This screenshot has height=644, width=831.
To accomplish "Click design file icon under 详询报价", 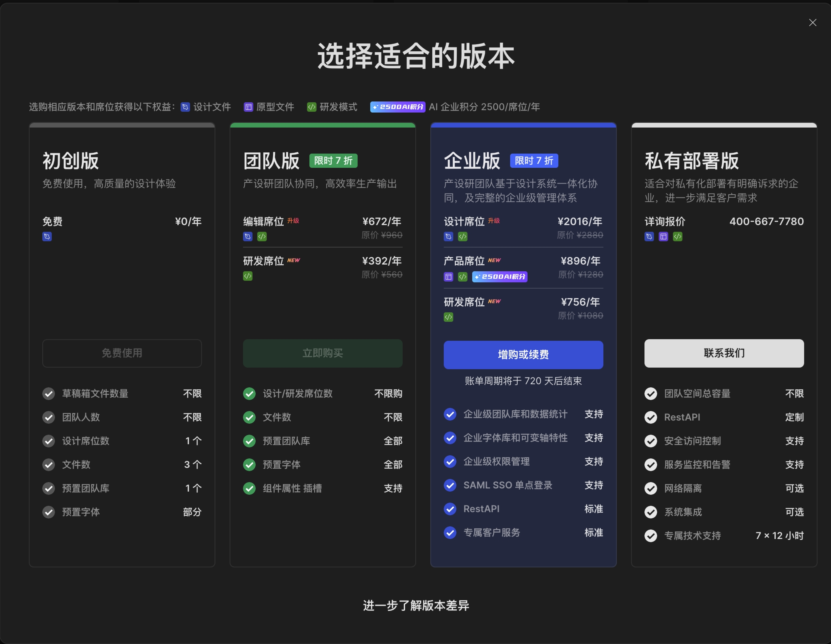I will point(649,237).
